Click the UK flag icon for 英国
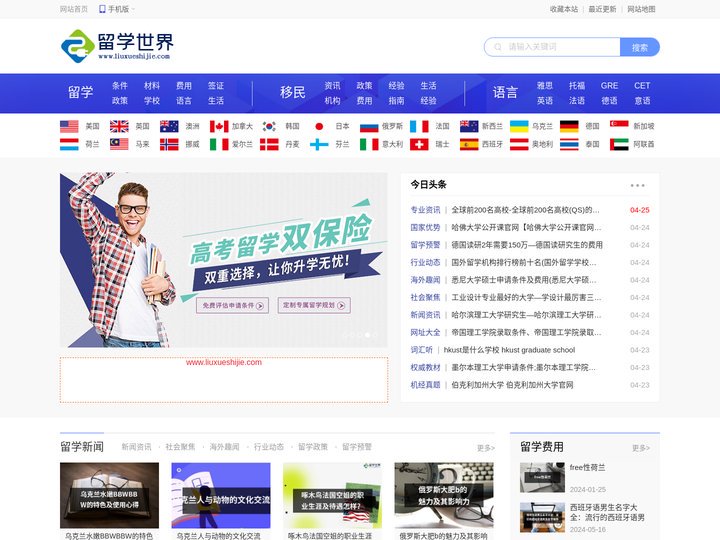Image resolution: width=720 pixels, height=540 pixels. coord(119,126)
